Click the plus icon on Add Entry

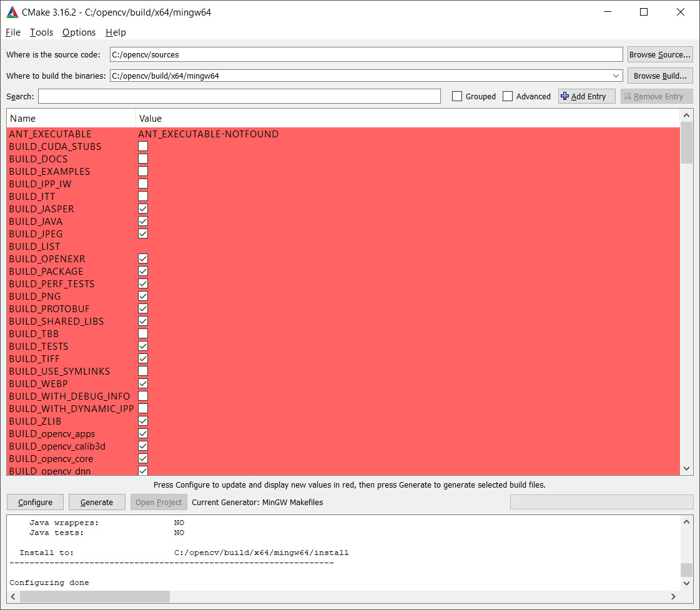coord(564,96)
